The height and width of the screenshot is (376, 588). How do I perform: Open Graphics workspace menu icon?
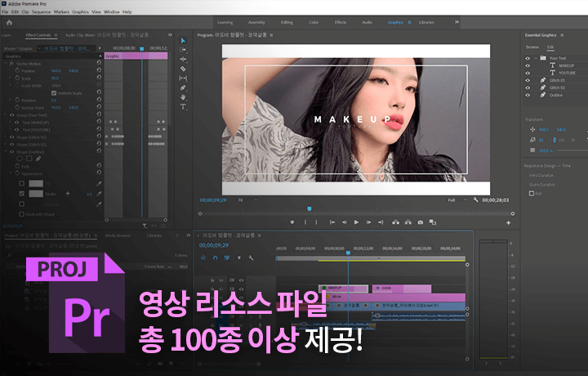(409, 23)
